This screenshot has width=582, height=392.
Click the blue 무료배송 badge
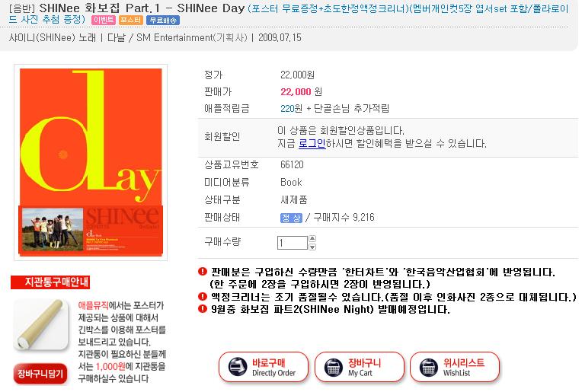click(x=163, y=20)
